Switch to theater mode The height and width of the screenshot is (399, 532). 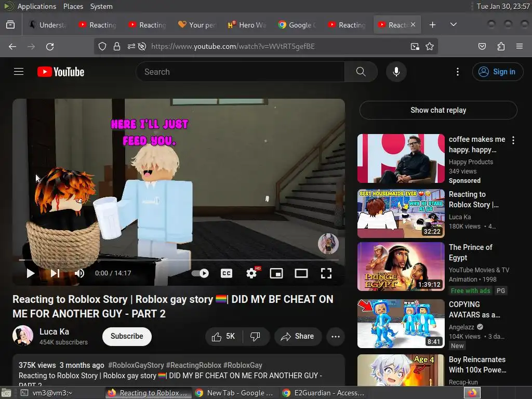click(301, 273)
